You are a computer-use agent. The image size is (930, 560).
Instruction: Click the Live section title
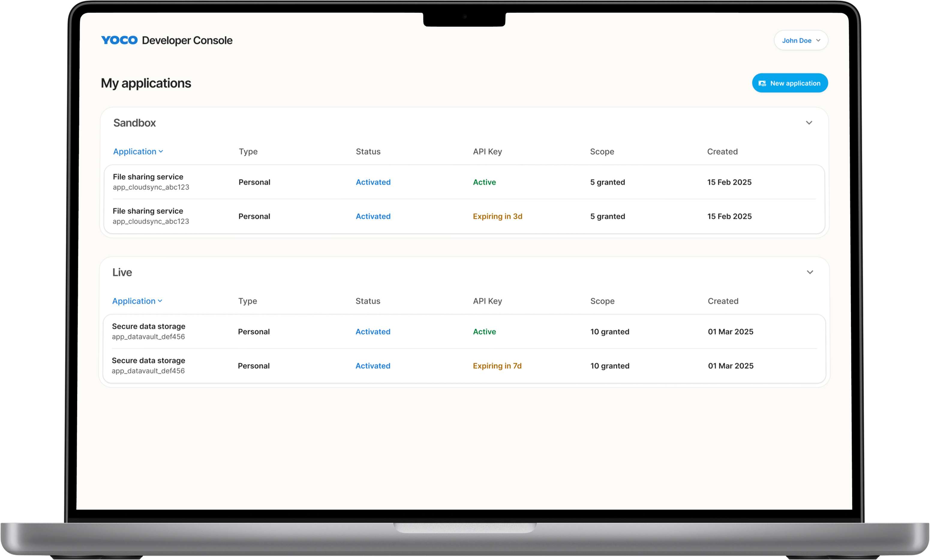122,272
